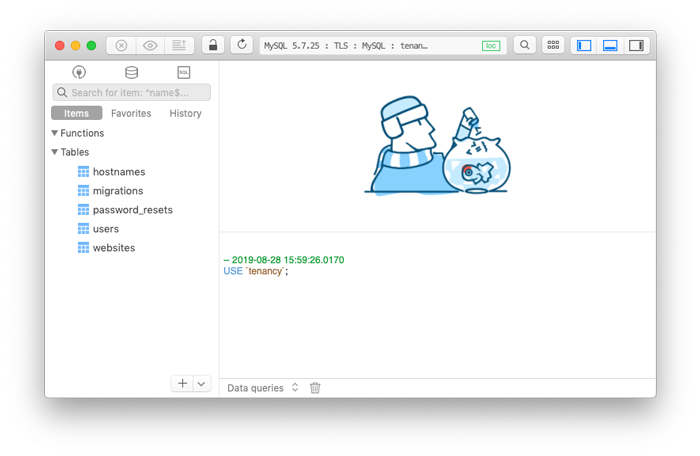Viewport: 700px width, 456px height.
Task: Open the migrations table
Action: pyautogui.click(x=118, y=191)
